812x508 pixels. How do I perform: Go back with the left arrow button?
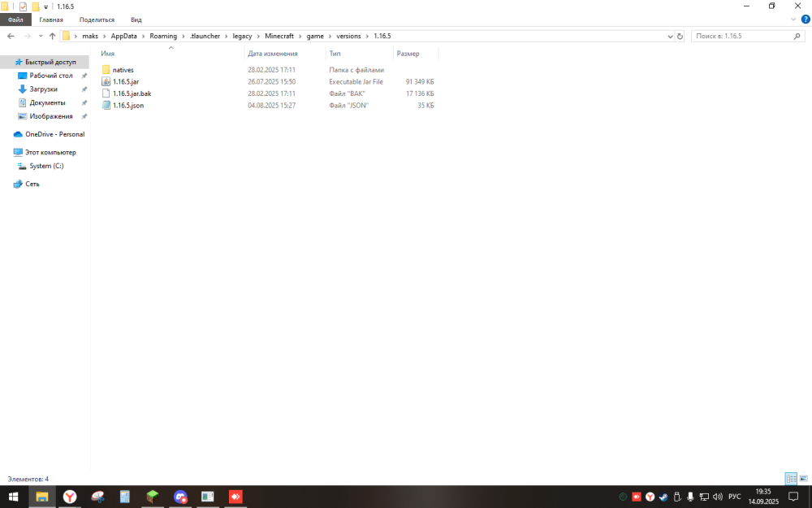click(x=11, y=37)
